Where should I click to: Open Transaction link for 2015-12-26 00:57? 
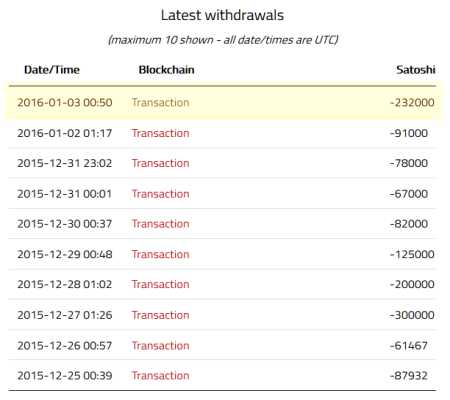161,346
